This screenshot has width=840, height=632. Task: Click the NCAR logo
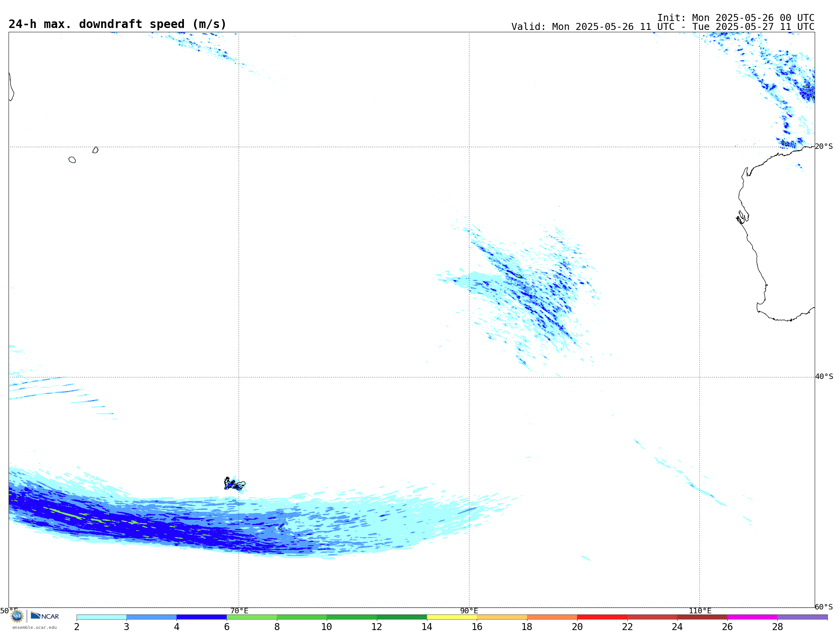tap(45, 616)
